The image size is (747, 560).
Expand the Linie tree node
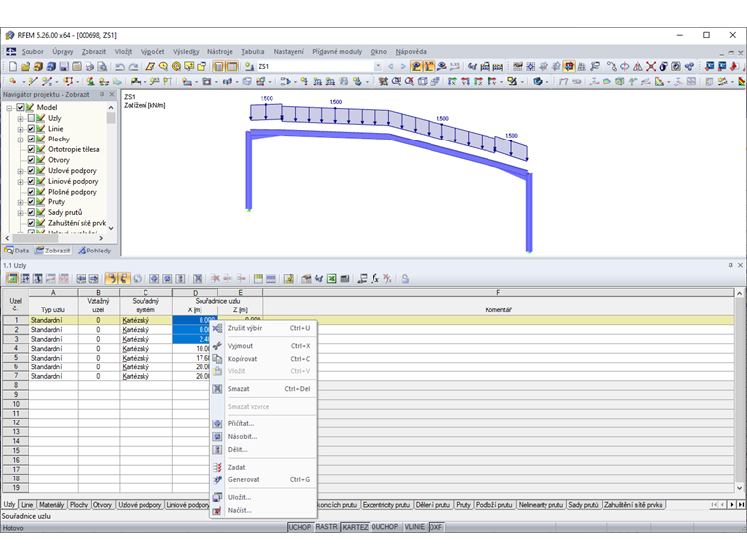(x=20, y=129)
